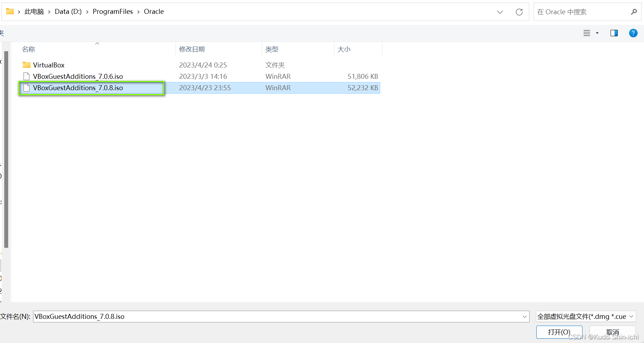Click Oracle in the breadcrumb path
Image resolution: width=644 pixels, height=343 pixels.
coord(154,12)
